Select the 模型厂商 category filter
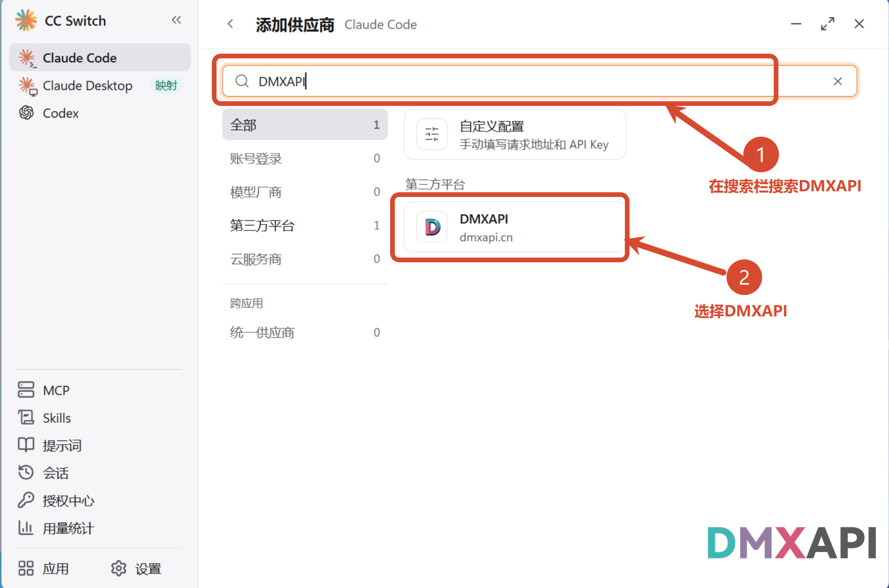The height and width of the screenshot is (588, 889). pyautogui.click(x=305, y=192)
